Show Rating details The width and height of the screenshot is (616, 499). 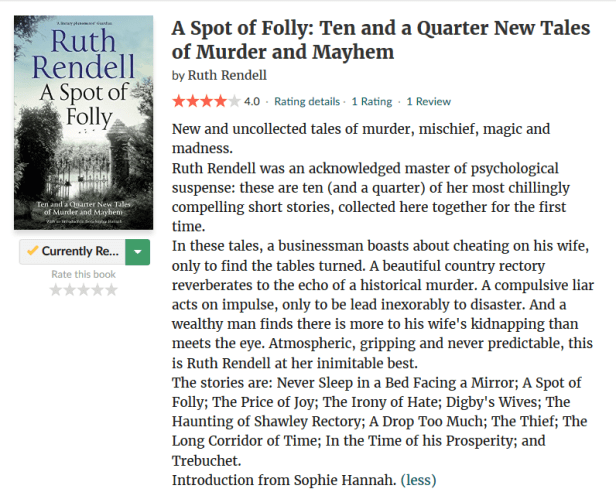pos(306,101)
